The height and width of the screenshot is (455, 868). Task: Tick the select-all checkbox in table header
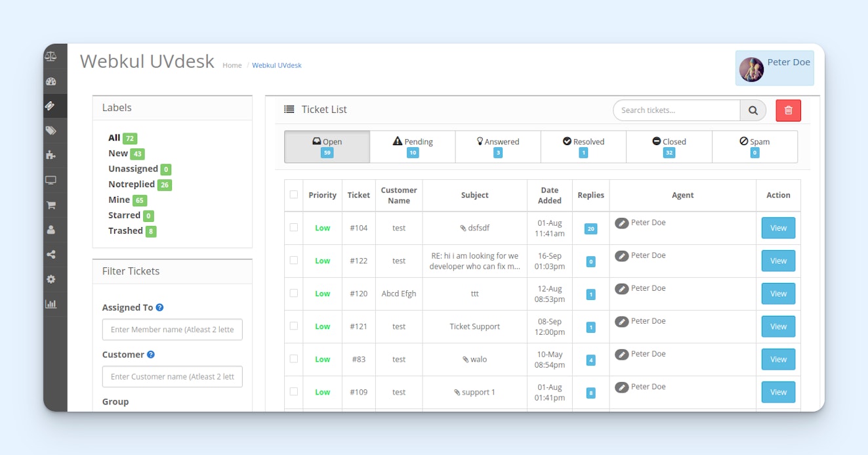click(293, 194)
